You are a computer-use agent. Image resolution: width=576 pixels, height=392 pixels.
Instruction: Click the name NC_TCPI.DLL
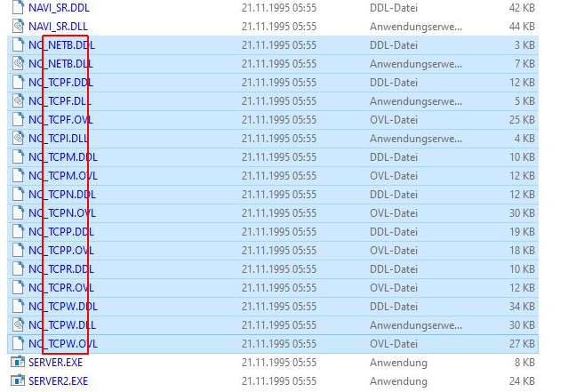coord(59,139)
